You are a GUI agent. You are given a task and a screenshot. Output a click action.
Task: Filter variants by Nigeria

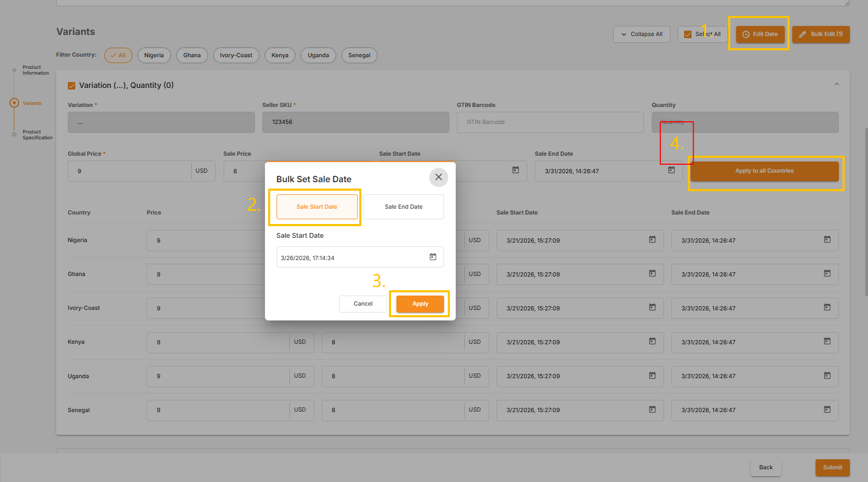pos(154,55)
